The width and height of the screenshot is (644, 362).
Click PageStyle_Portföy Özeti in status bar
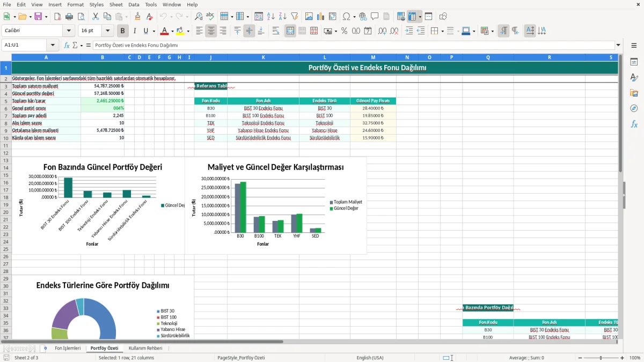click(x=241, y=358)
